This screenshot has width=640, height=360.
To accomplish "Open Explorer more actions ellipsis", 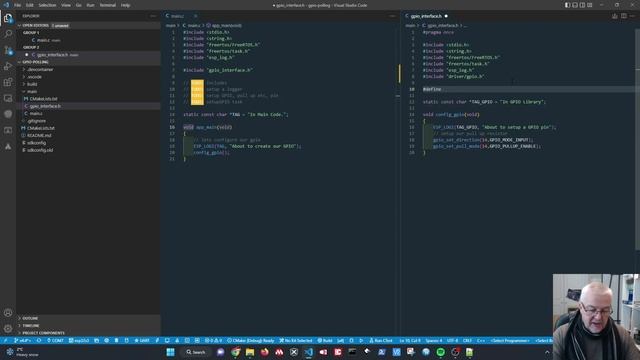I will click(x=153, y=16).
